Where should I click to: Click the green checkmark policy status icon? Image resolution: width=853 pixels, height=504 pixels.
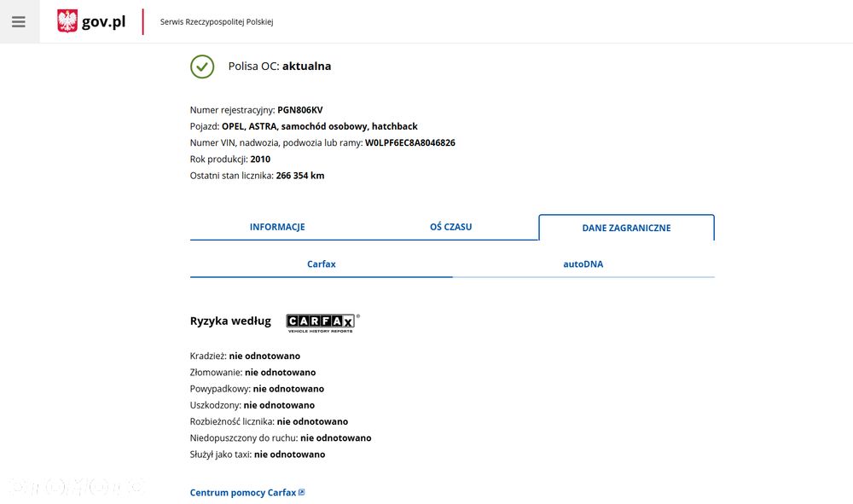(202, 67)
